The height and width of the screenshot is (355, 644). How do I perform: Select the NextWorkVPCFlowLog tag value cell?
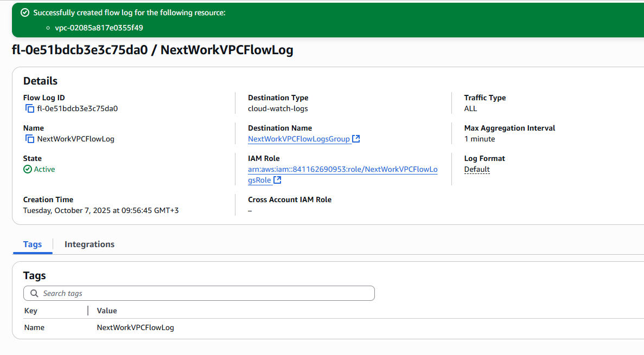point(135,327)
